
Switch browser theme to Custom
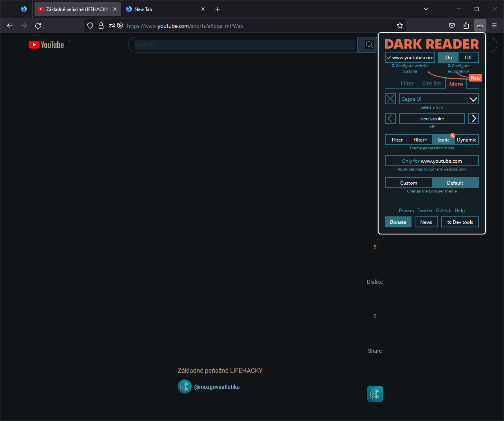coord(408,183)
